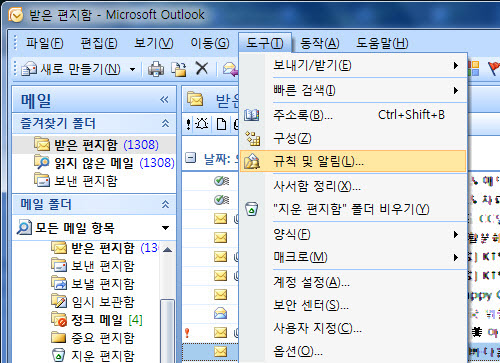Click the reminder bell column header

pos(202,124)
